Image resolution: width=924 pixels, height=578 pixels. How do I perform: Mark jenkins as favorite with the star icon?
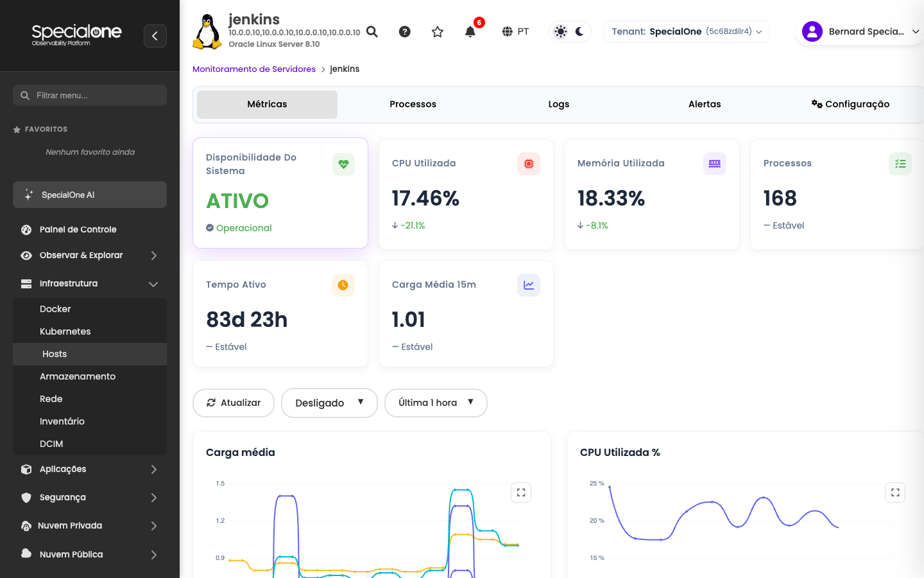[438, 31]
